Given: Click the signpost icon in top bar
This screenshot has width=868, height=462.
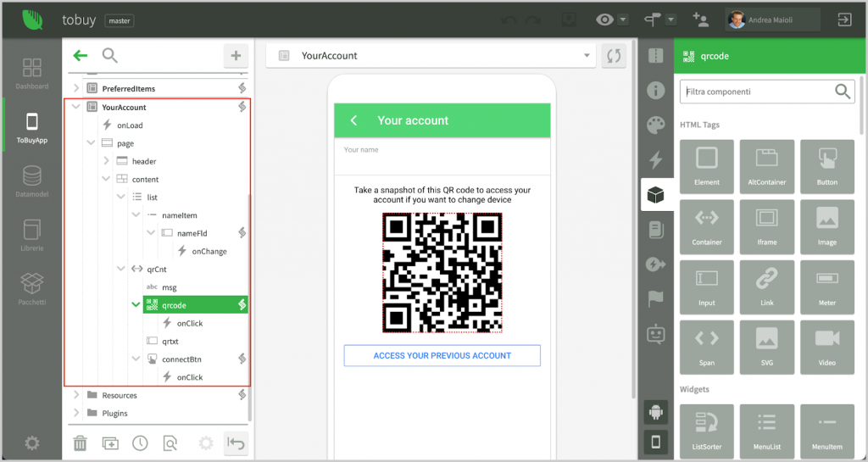Looking at the screenshot, I should coord(652,19).
